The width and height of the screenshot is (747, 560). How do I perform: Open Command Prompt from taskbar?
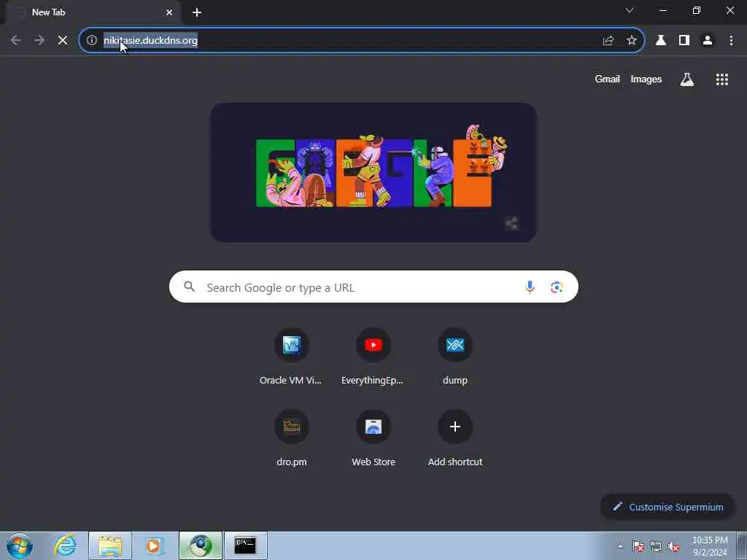tap(245, 545)
